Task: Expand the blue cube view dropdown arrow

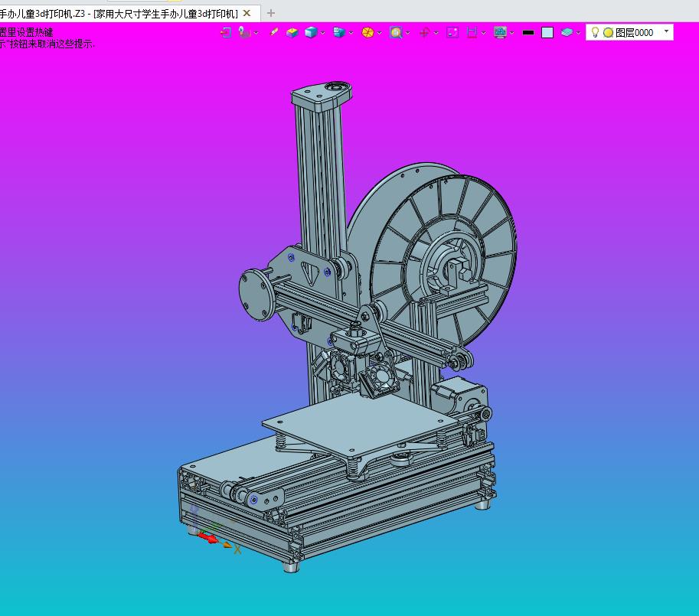Action: tap(322, 33)
